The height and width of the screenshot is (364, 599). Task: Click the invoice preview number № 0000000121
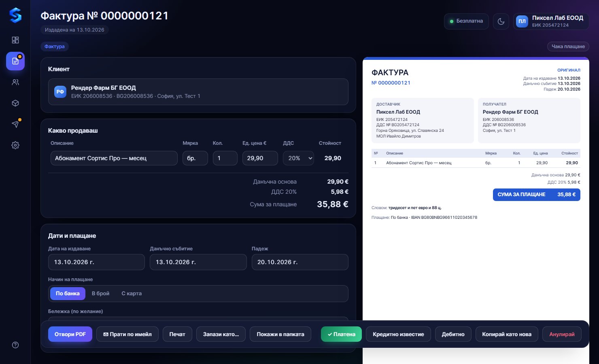(391, 83)
